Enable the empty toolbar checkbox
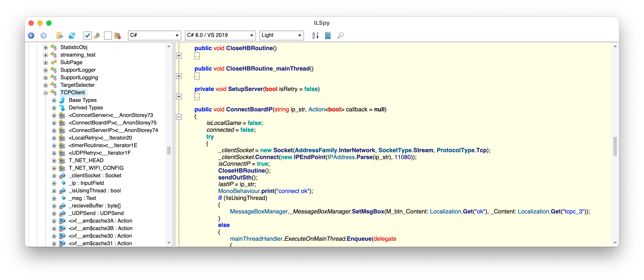This screenshot has width=644, height=280. tap(108, 35)
